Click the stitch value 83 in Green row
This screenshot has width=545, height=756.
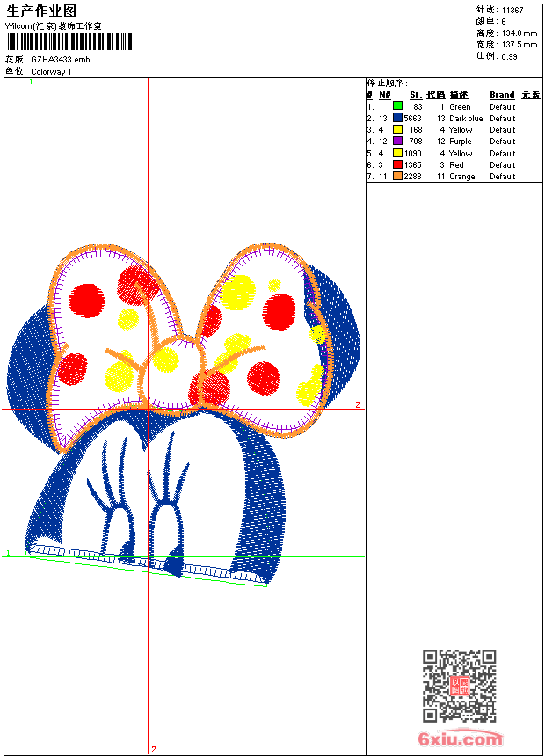[x=418, y=107]
